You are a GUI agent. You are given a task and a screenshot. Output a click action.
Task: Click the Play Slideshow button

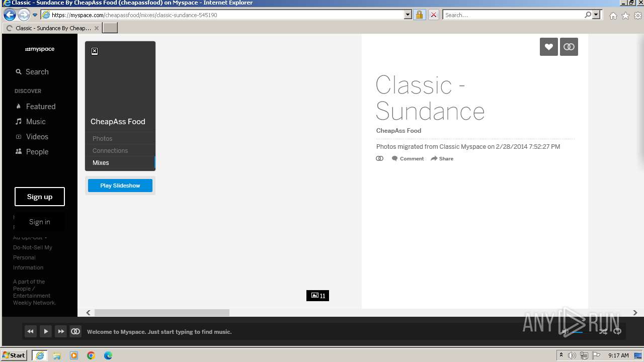point(120,186)
